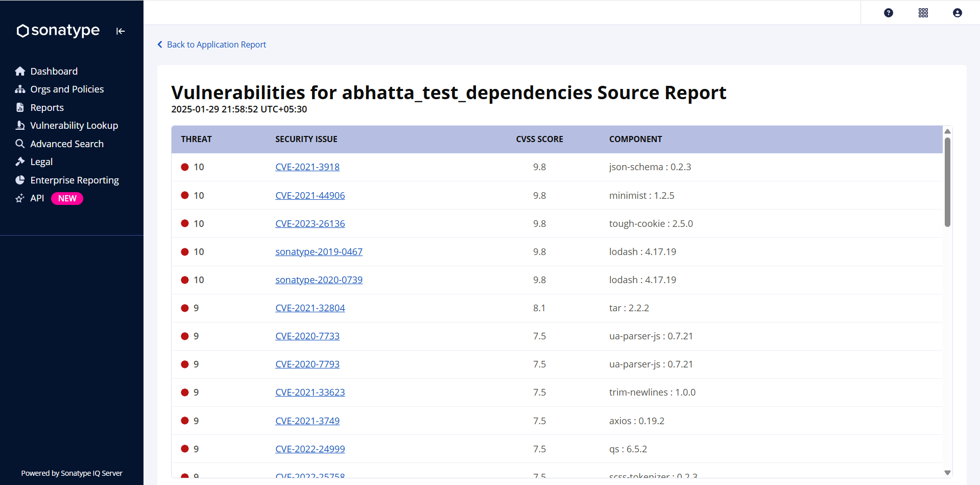Click the THREAT column header

(196, 139)
